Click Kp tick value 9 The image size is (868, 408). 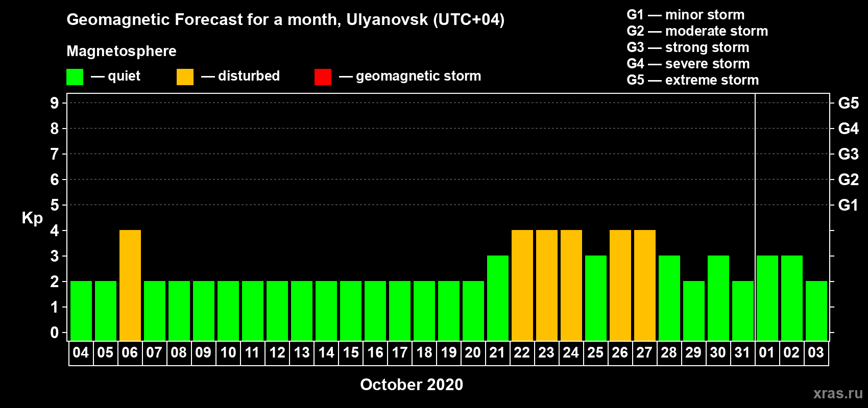pyautogui.click(x=55, y=103)
